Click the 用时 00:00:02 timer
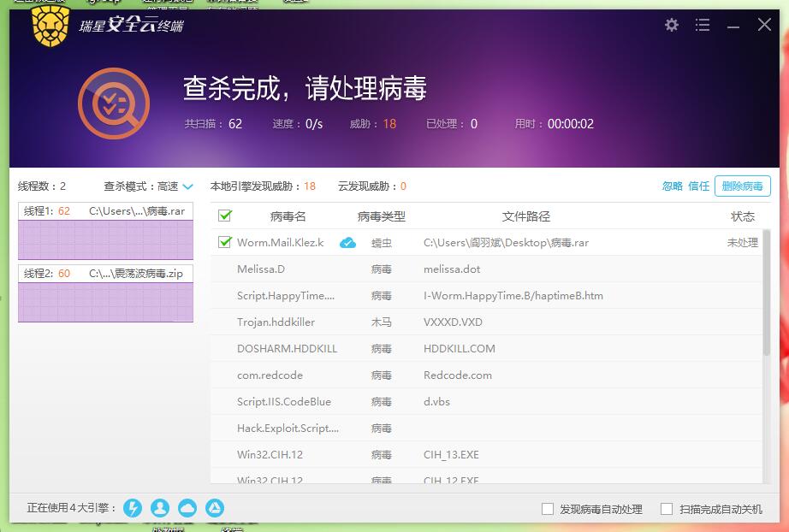789x532 pixels. 554,124
